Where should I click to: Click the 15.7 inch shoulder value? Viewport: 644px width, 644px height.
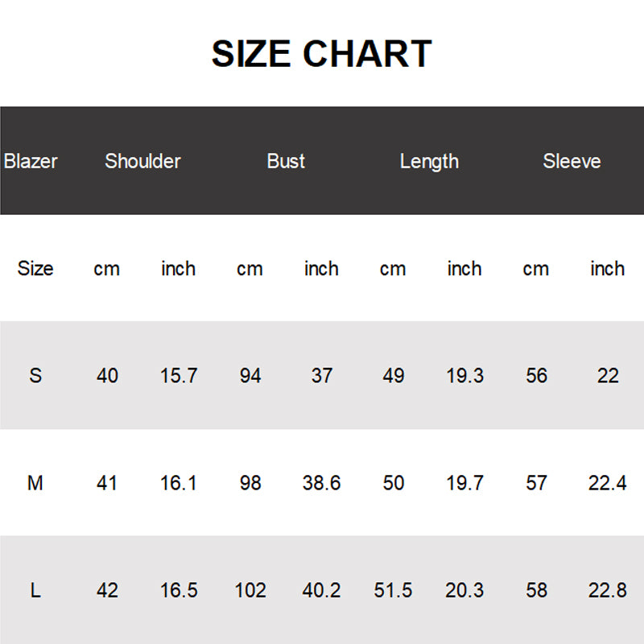pyautogui.click(x=179, y=375)
